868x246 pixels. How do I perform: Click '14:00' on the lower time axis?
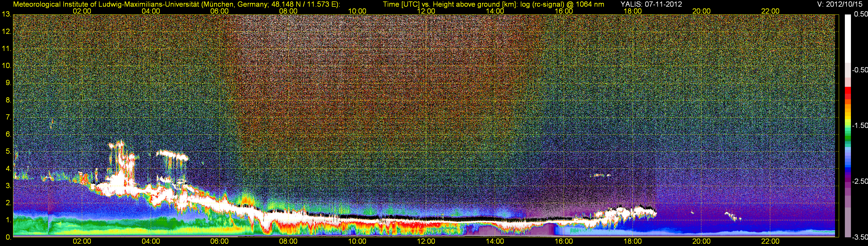click(495, 242)
